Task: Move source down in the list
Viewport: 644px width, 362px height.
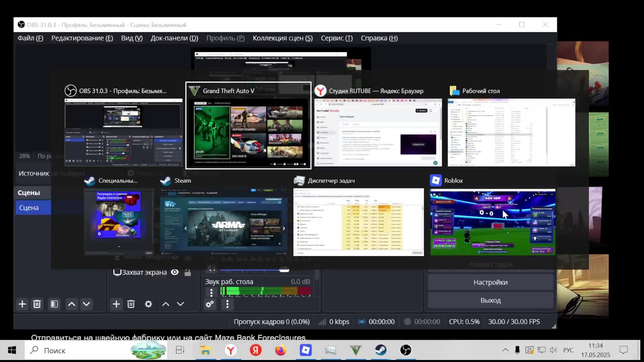Action: tap(180, 304)
